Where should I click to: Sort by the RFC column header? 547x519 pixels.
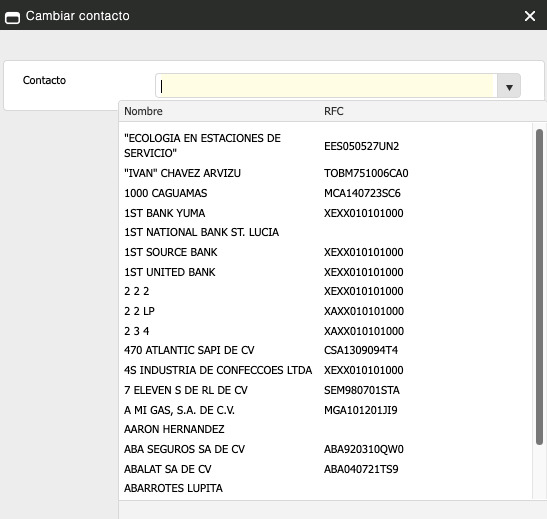point(334,111)
